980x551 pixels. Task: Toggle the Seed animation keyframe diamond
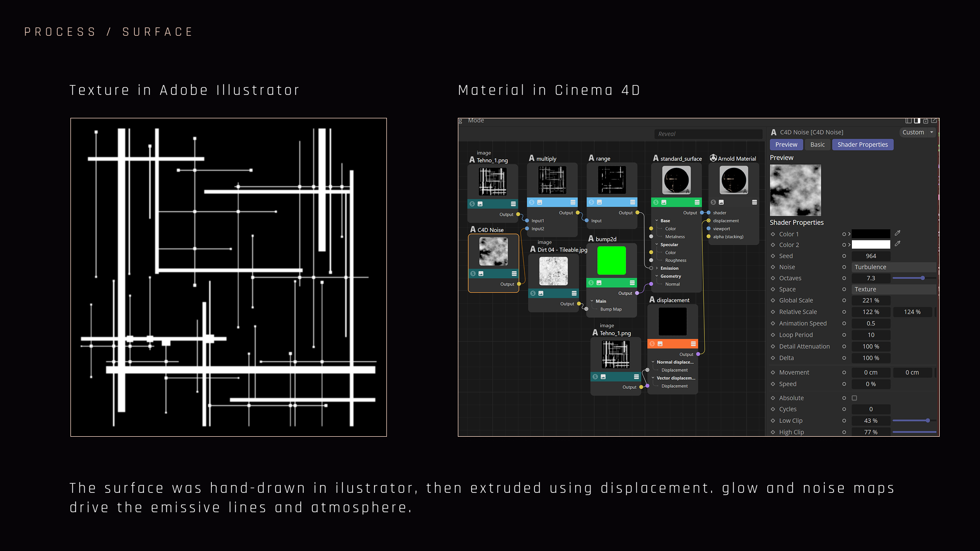point(773,256)
